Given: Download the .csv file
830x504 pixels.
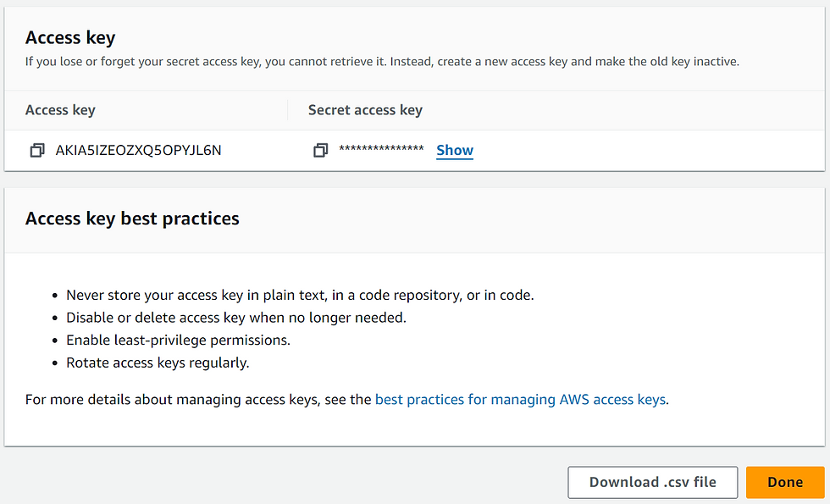Looking at the screenshot, I should tap(653, 482).
